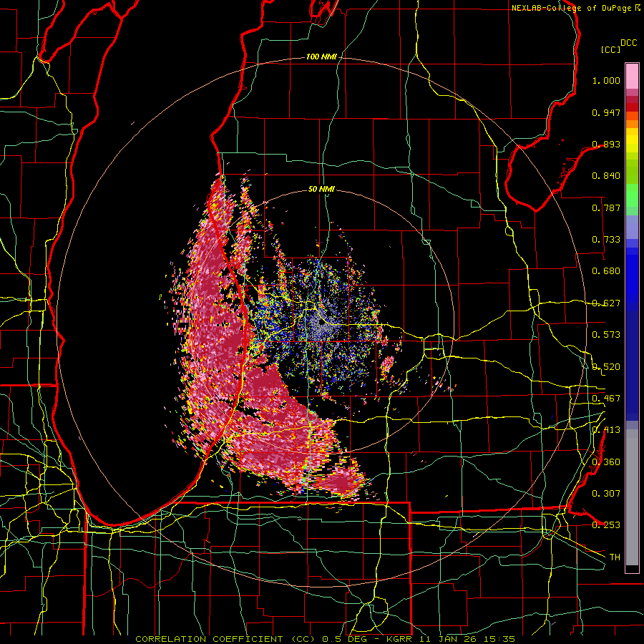Pick the bright green segment of color bar
Viewport: 644px width, 644px height.
pos(632,195)
